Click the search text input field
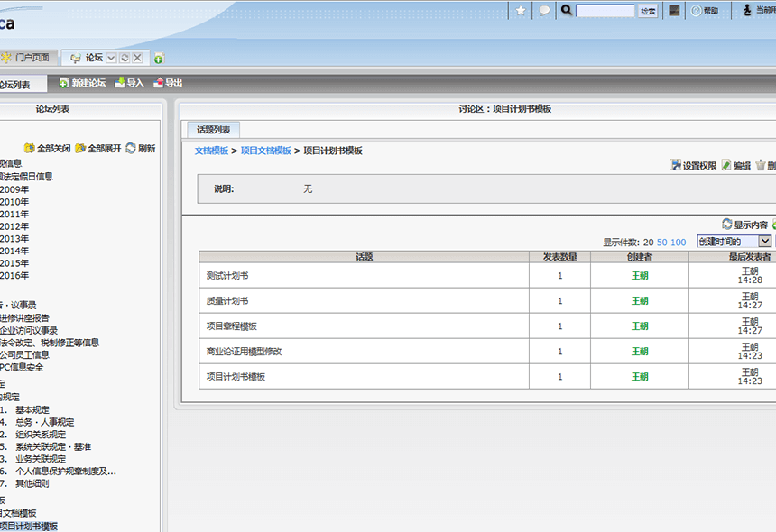Screen dimensions: 776x532 coord(605,11)
